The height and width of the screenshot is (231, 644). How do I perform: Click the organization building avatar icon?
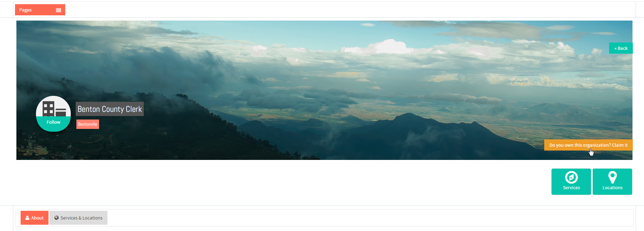54,108
